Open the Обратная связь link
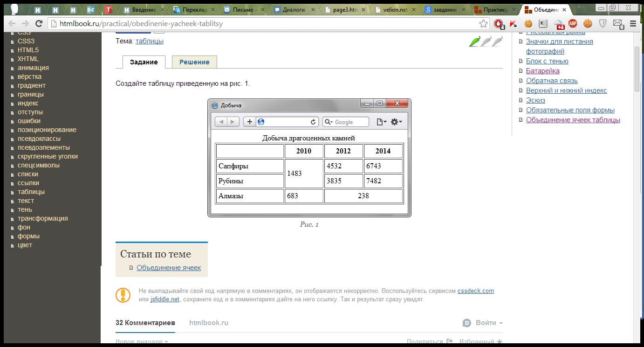 click(552, 81)
